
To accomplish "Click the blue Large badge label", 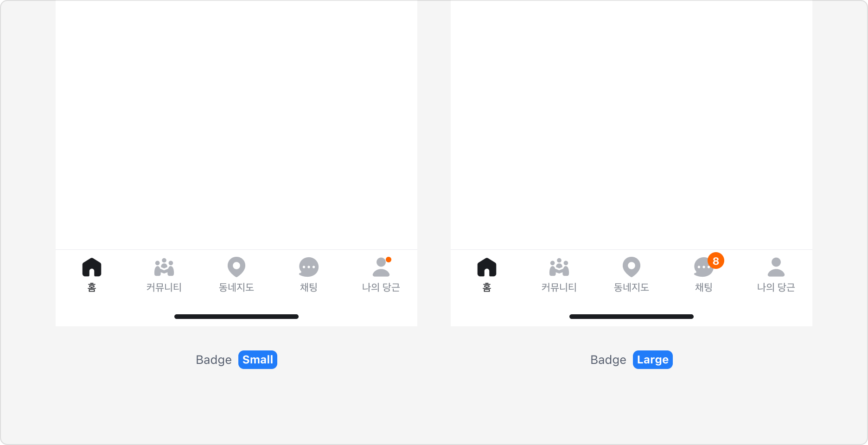I will (653, 360).
